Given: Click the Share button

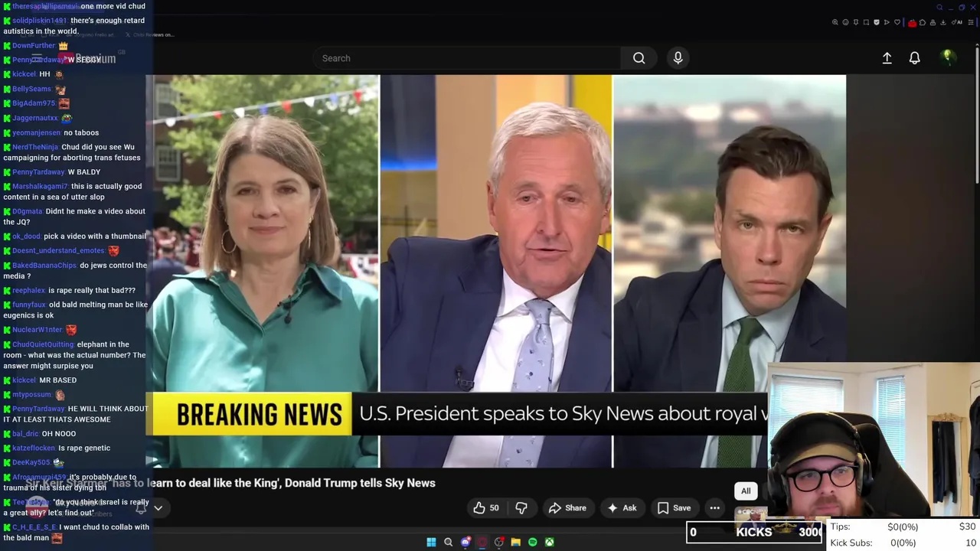Looking at the screenshot, I should [x=567, y=508].
